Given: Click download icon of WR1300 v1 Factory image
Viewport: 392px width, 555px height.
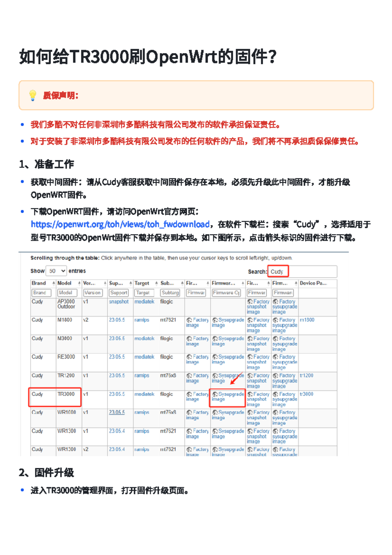Looking at the screenshot, I should point(189,431).
